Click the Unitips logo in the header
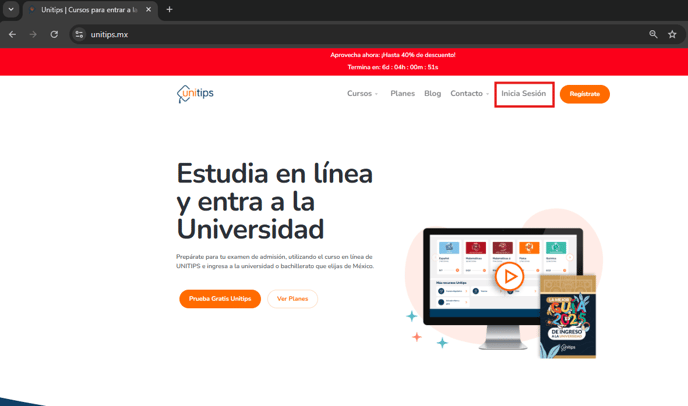 [195, 94]
